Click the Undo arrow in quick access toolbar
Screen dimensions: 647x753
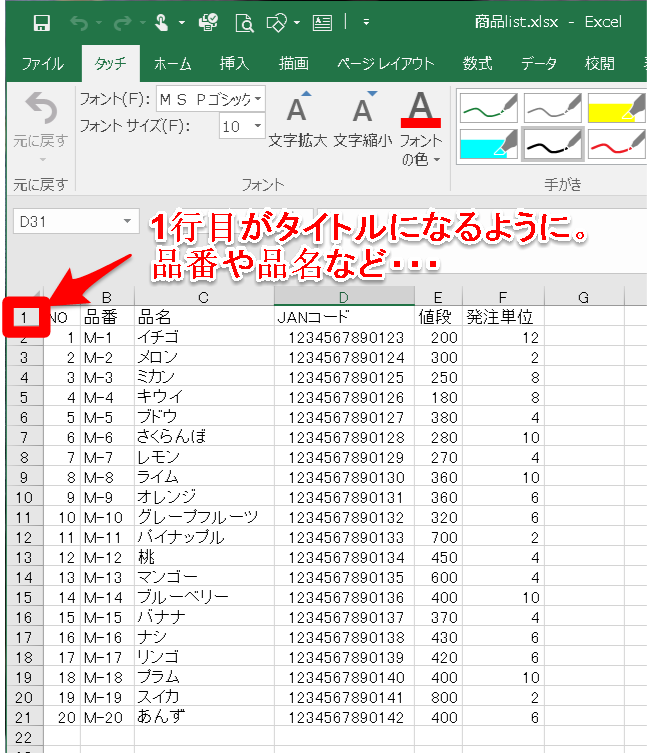(x=79, y=23)
